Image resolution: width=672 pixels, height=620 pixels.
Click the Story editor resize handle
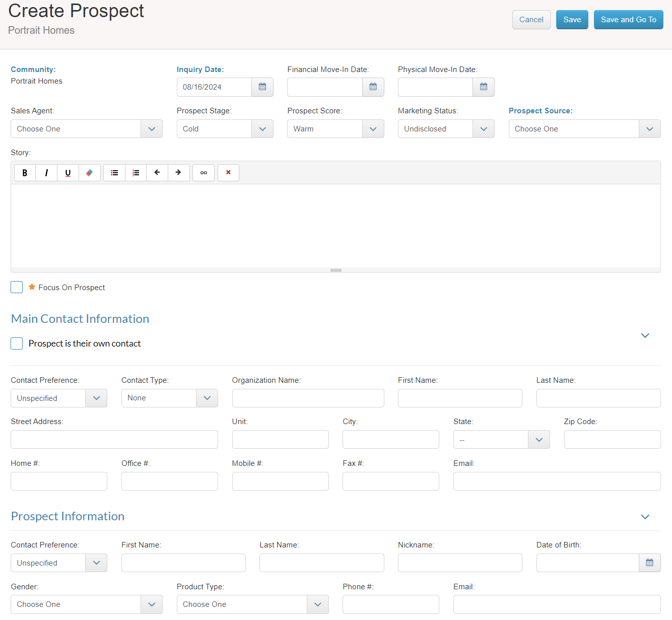[x=336, y=270]
